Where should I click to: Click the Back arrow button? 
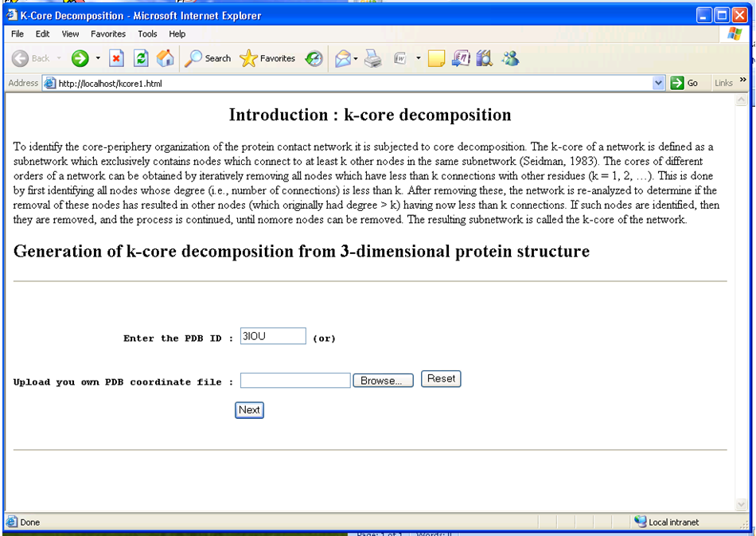coord(31,58)
